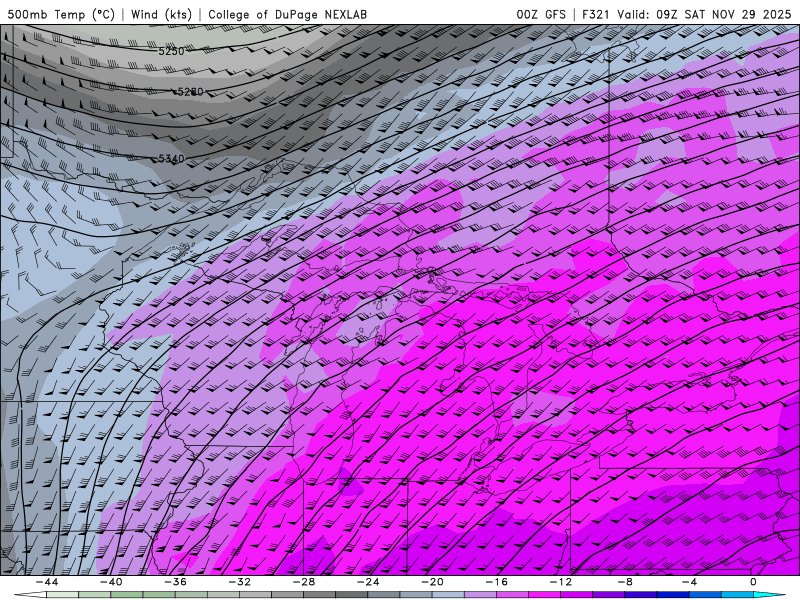The width and height of the screenshot is (800, 600).
Task: Click the -20 colorbar scale label
Action: [433, 582]
